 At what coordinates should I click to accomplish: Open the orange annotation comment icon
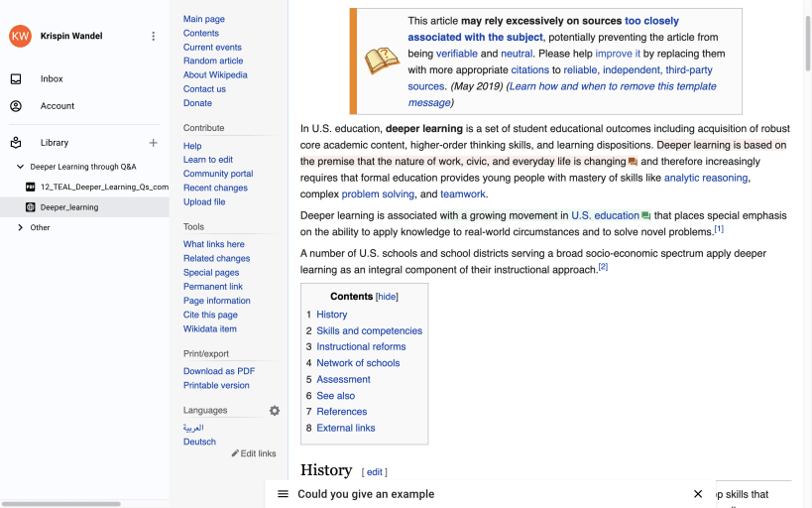point(633,162)
